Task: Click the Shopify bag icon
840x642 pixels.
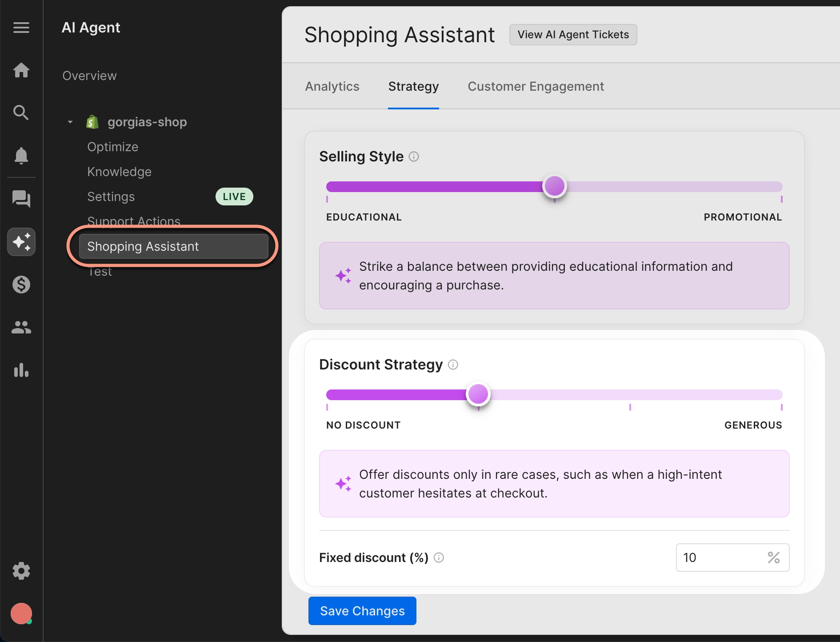Action: pos(92,122)
